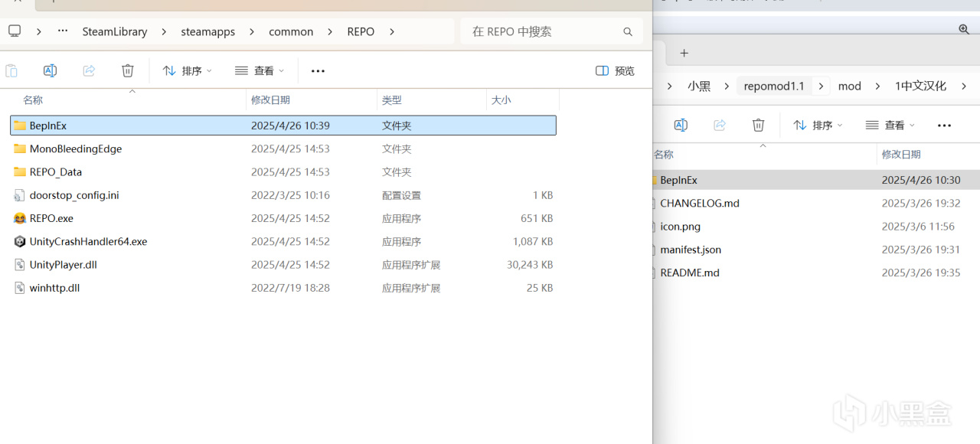Open the 排序 sort menu in REPO window
980x444 pixels.
click(187, 70)
